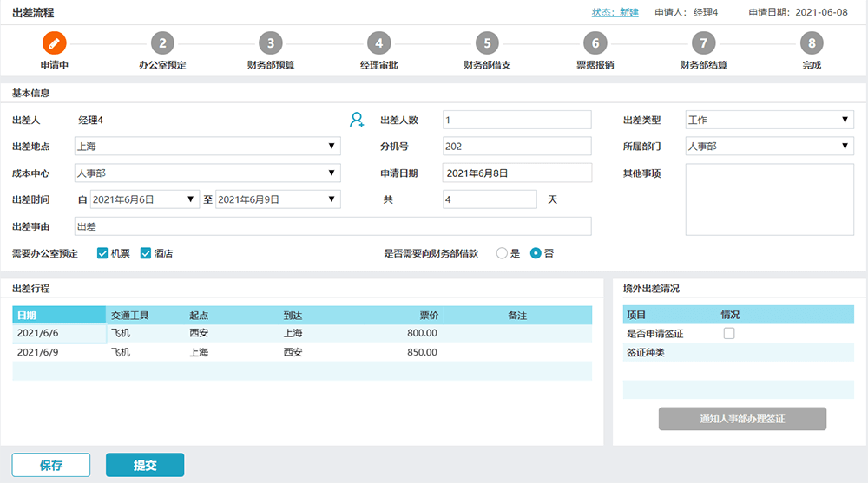Image resolution: width=868 pixels, height=483 pixels.
Task: Open the 出差类型 dropdown showing 工作
Action: pos(769,120)
